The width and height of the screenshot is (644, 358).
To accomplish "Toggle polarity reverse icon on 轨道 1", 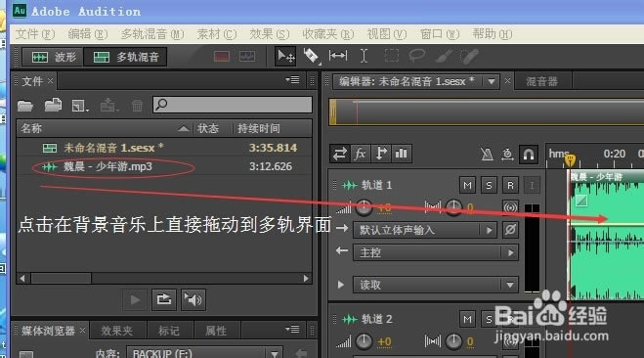I will coord(510,230).
